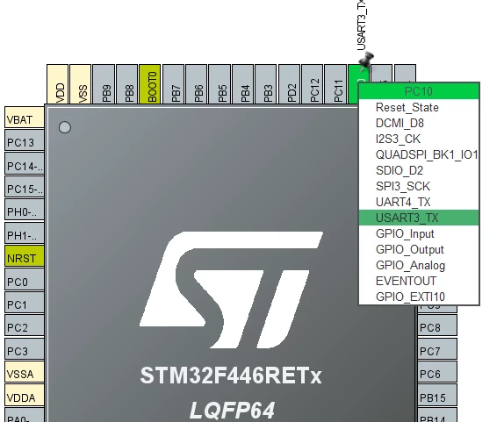
Task: Select EVENTOUT from the pin menu
Action: 419,281
